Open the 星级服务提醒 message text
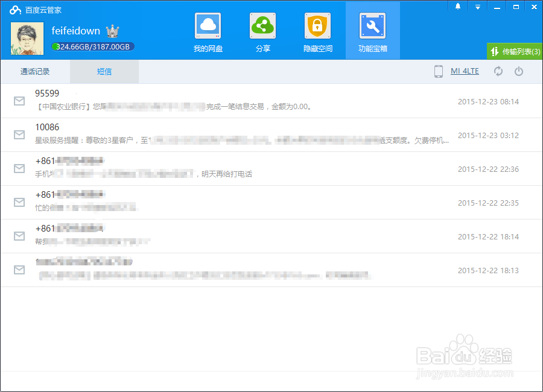 242,141
